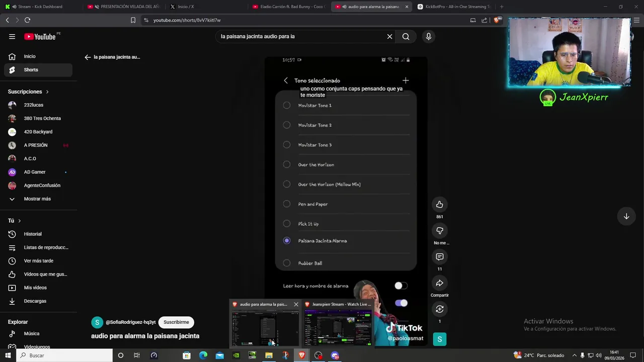Open the A PRESIÓN live channel
This screenshot has height=362, width=644.
point(38,145)
